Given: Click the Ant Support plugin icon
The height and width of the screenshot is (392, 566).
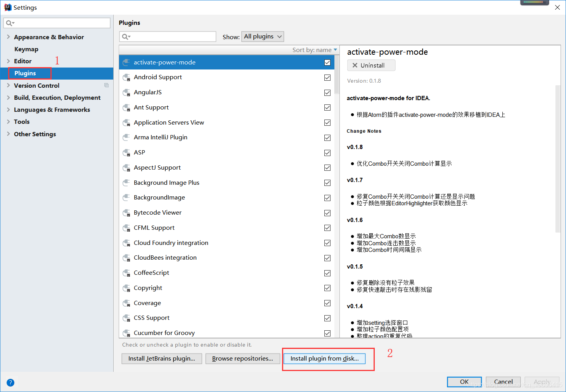Looking at the screenshot, I should tap(126, 108).
